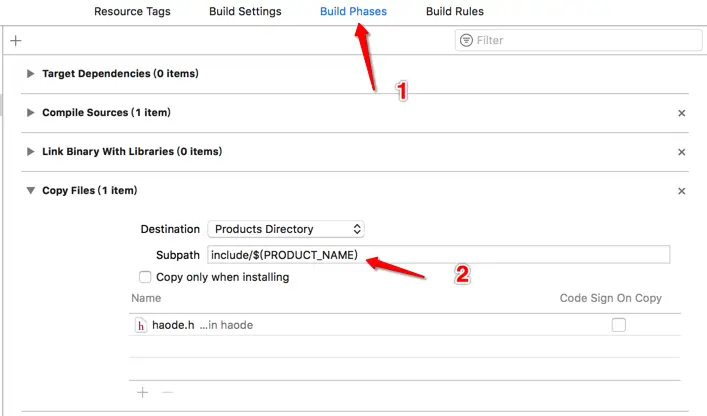Switch to Build Settings tab
The height and width of the screenshot is (416, 707).
coord(245,12)
